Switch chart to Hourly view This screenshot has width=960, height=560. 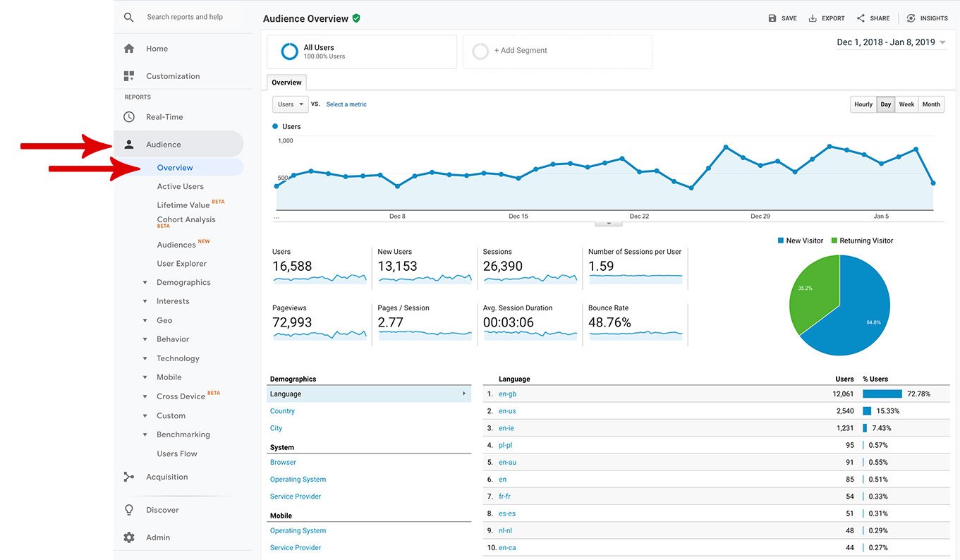[863, 104]
